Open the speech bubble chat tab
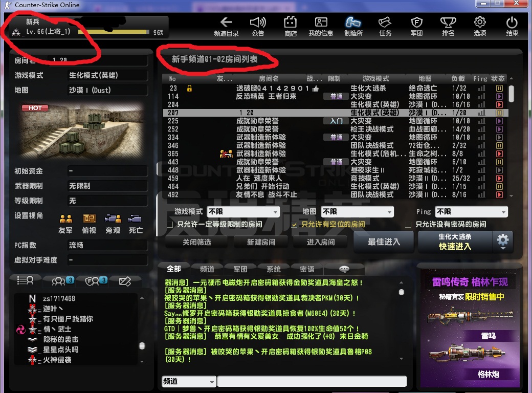The height and width of the screenshot is (393, 532). coord(344,269)
